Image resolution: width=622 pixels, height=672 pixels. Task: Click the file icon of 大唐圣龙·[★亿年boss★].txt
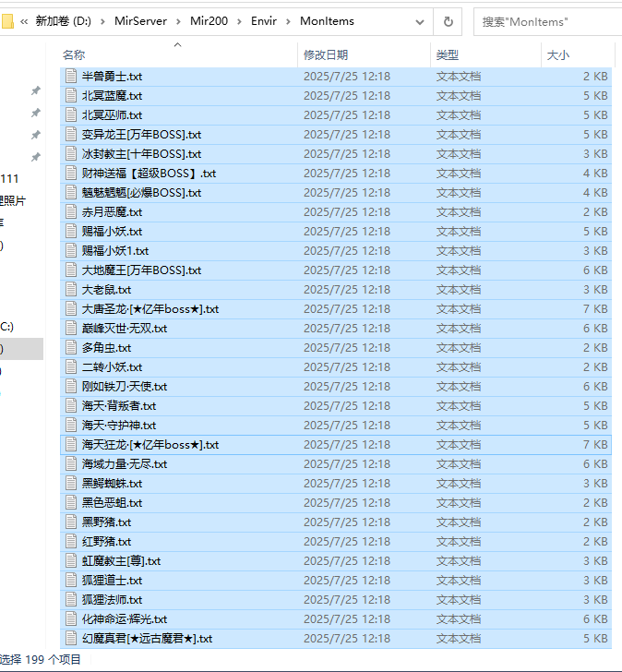click(x=71, y=309)
